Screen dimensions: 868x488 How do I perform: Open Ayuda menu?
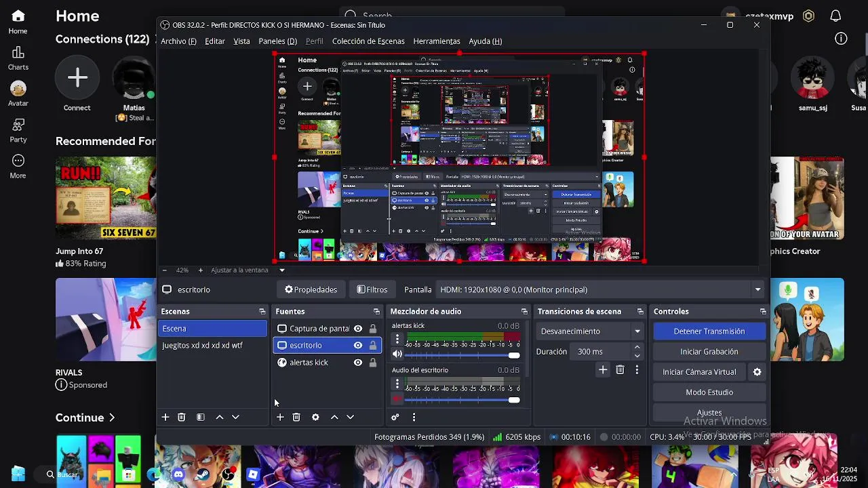[x=486, y=41]
